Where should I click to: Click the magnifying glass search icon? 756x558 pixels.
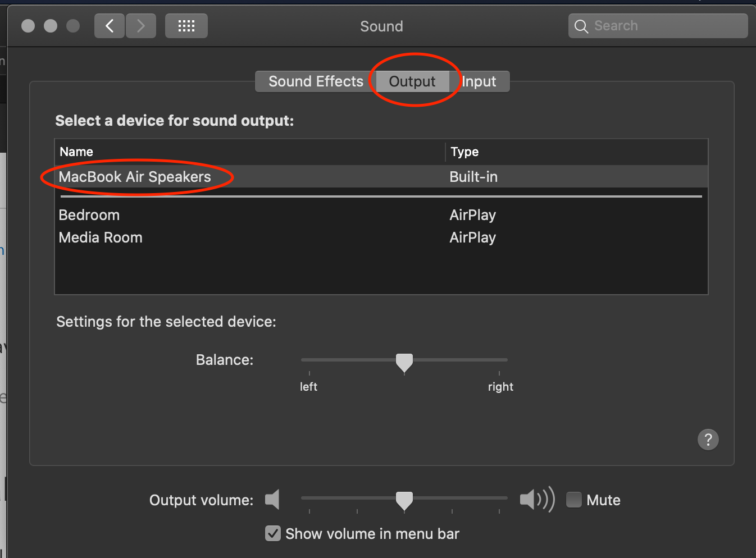[x=581, y=26]
